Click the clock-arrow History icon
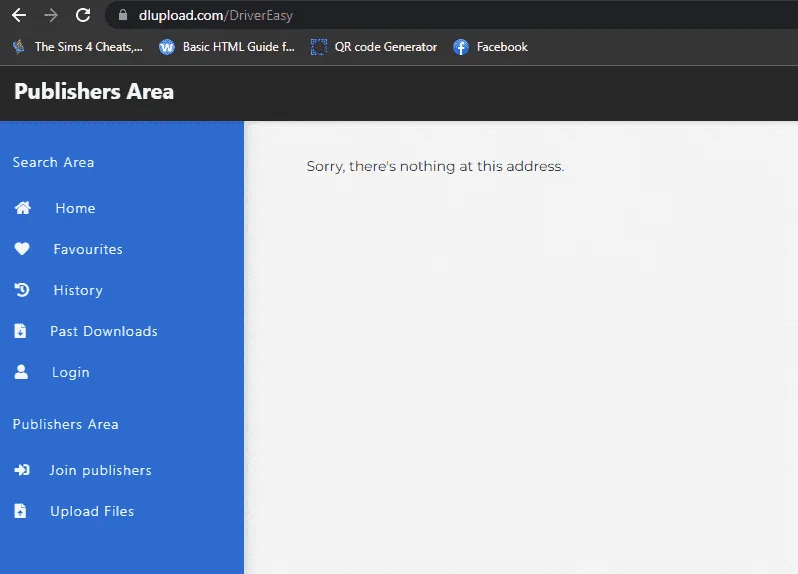 click(22, 290)
